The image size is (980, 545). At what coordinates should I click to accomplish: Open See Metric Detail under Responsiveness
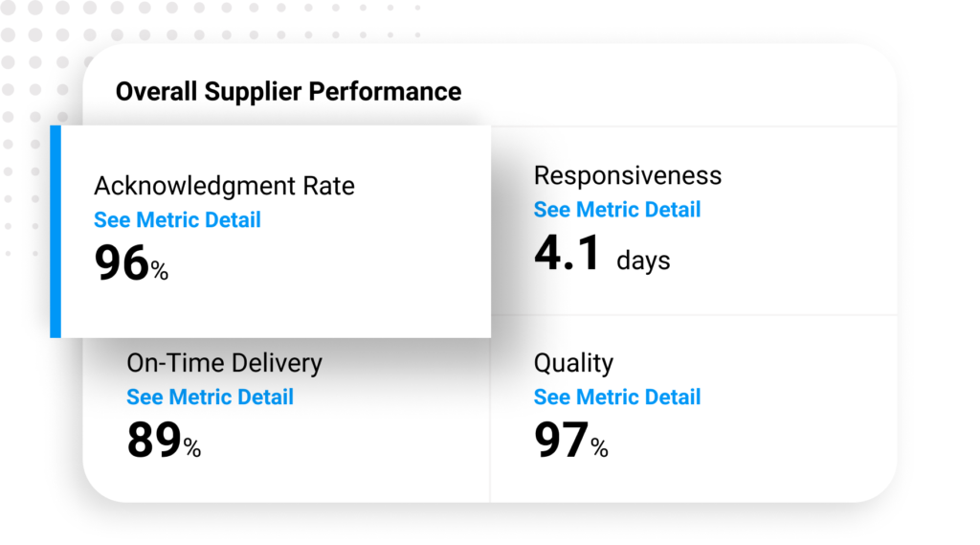617,210
